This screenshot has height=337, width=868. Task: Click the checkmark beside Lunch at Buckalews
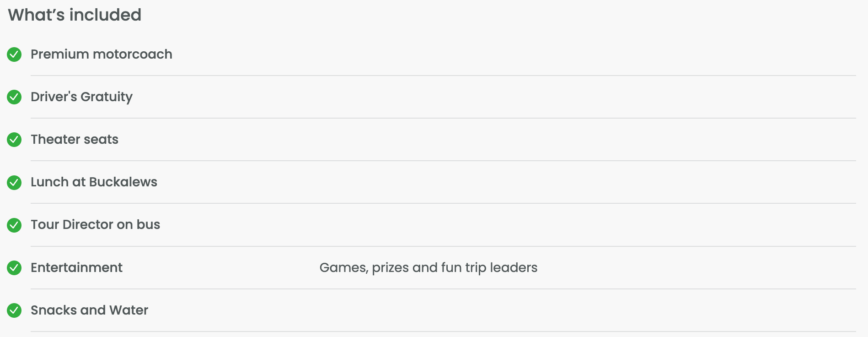pos(14,182)
